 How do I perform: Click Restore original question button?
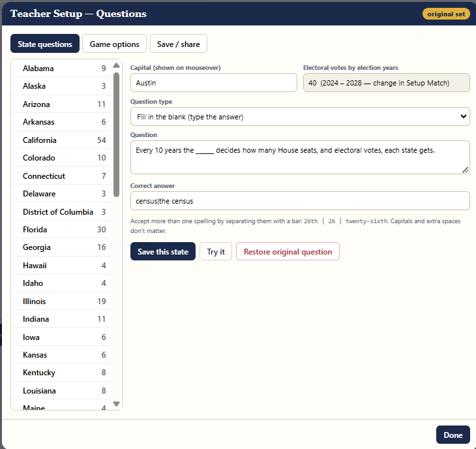coord(288,251)
